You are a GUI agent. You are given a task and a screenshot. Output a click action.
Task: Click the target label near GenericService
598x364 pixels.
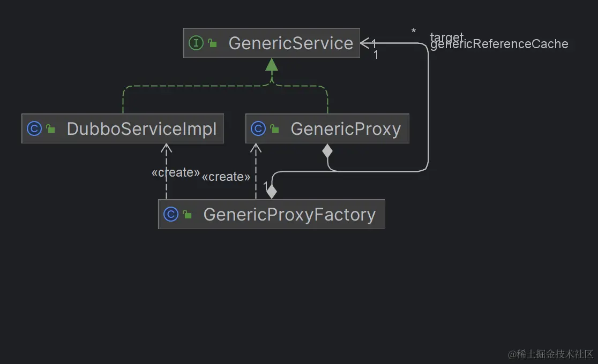(x=445, y=36)
